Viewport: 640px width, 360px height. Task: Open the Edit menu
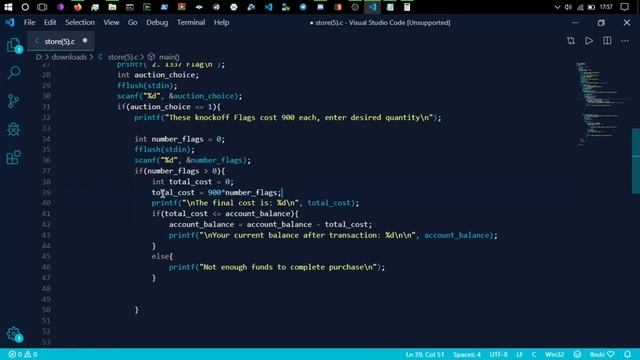pyautogui.click(x=50, y=22)
